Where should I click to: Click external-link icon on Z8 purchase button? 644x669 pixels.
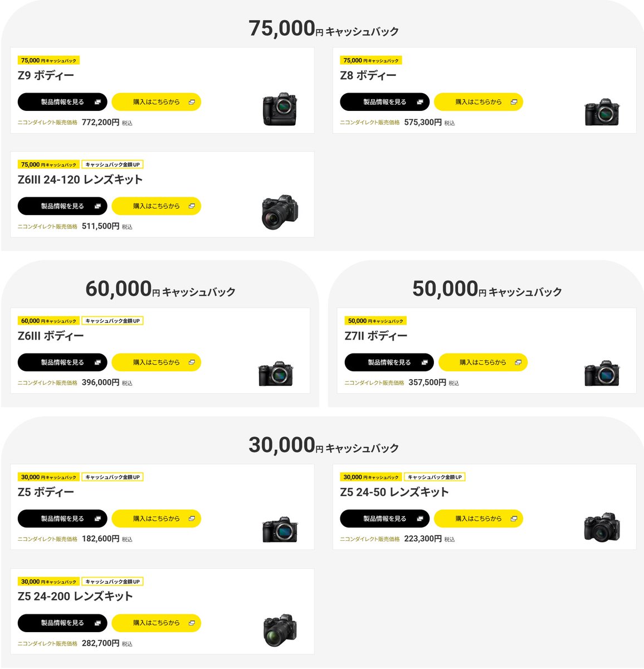click(x=514, y=102)
